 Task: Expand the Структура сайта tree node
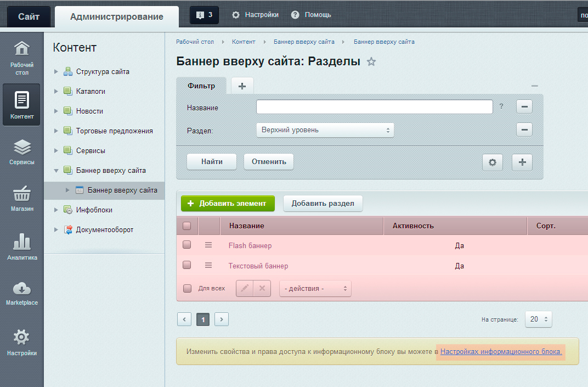56,71
